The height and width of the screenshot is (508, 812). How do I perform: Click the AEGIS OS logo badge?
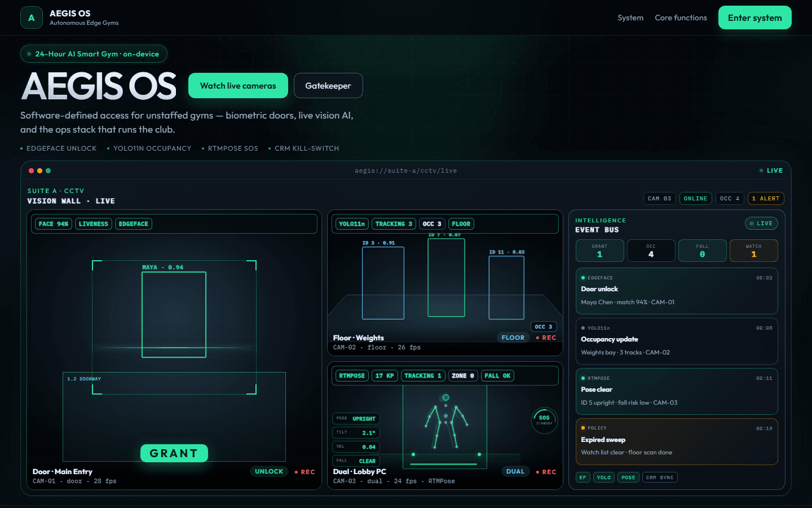click(x=32, y=17)
